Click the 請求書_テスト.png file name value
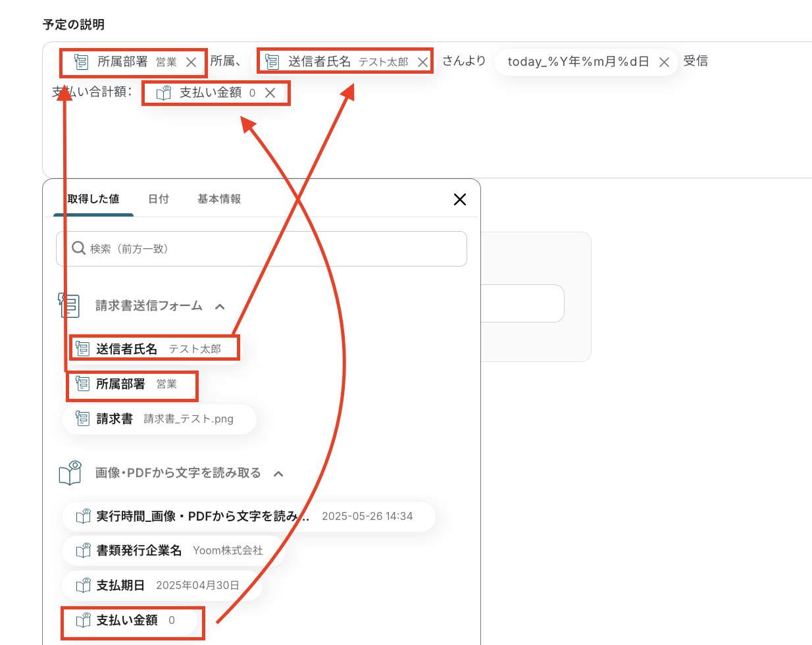Viewport: 812px width, 645px height. (x=188, y=419)
